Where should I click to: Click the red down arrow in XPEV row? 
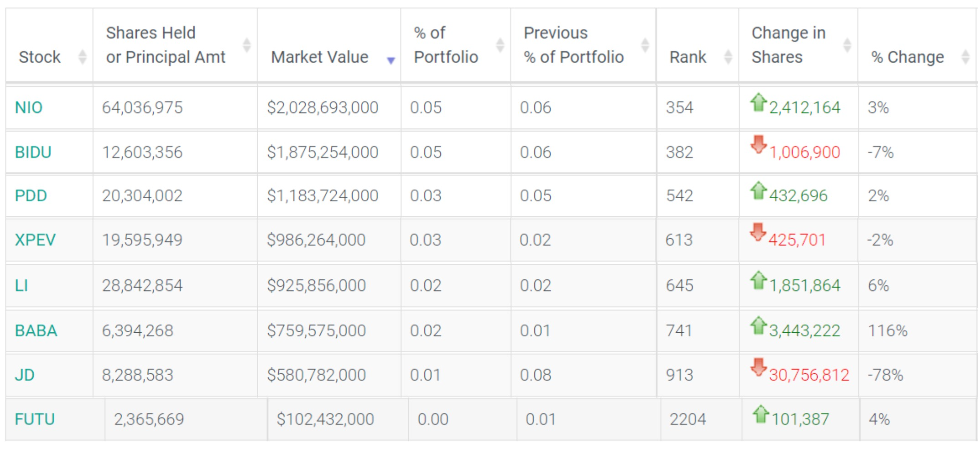(x=758, y=232)
